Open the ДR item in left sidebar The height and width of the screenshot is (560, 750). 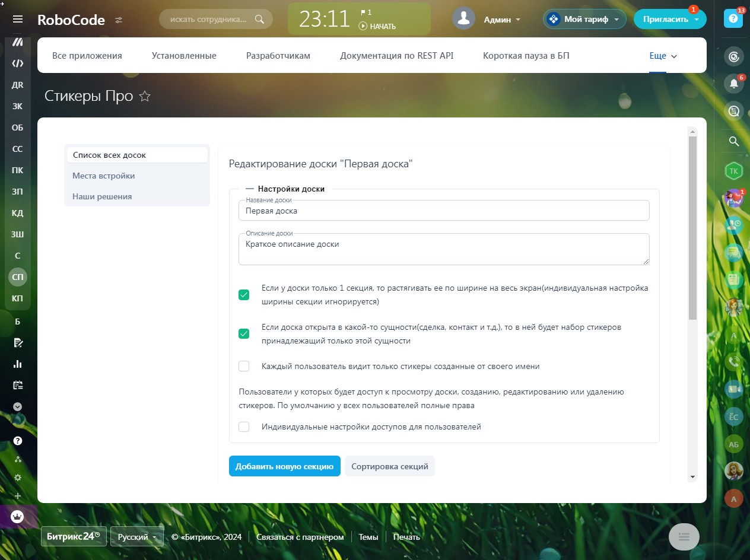tap(18, 84)
